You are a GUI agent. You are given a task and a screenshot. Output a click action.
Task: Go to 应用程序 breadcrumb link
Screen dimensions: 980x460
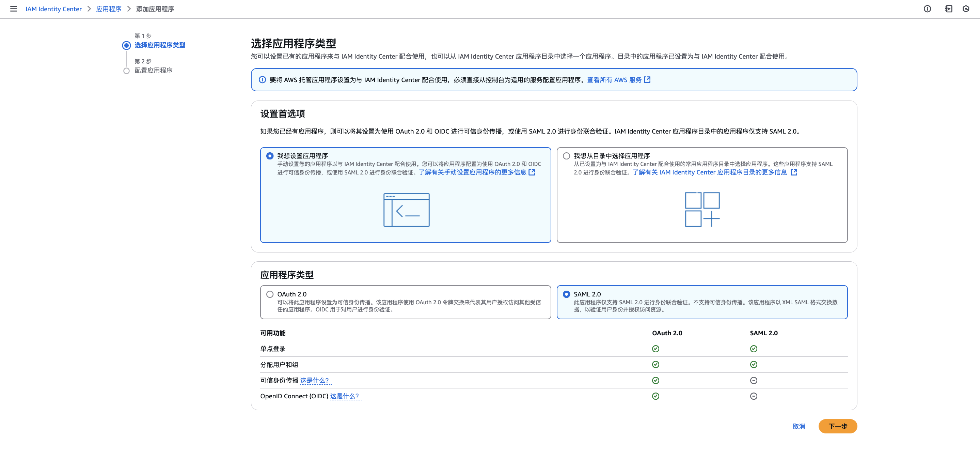pos(109,9)
